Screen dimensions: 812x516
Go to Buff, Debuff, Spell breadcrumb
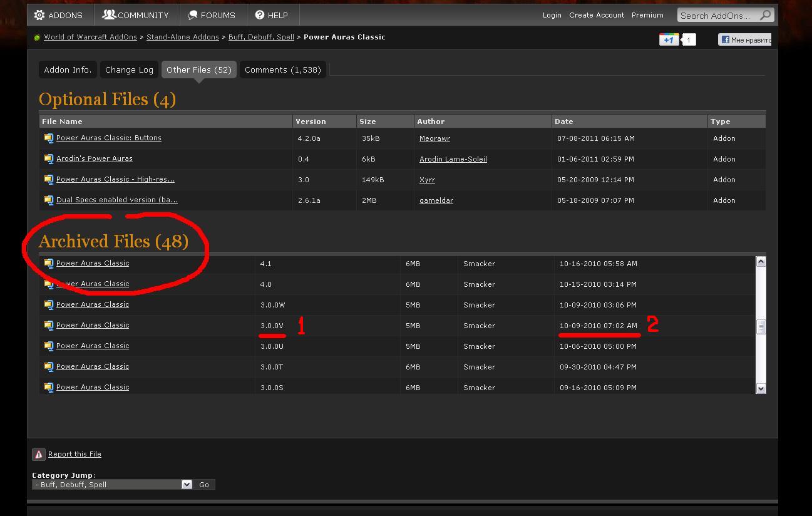pyautogui.click(x=261, y=37)
